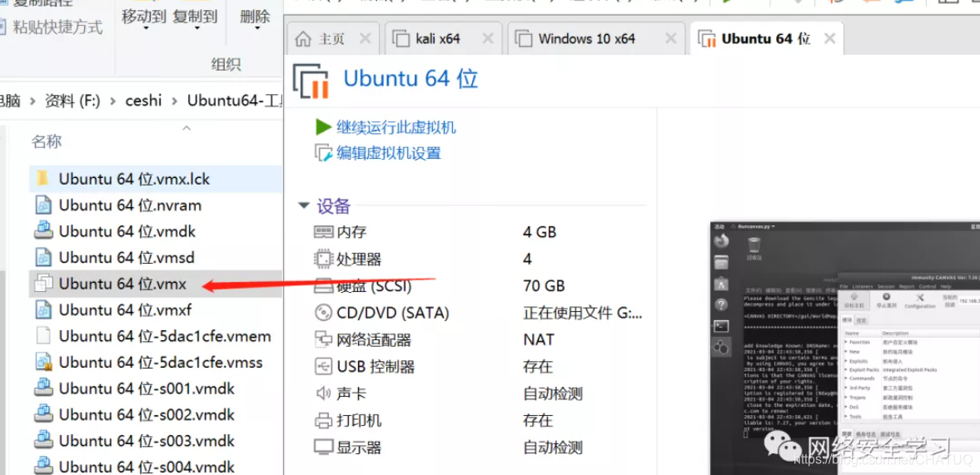The width and height of the screenshot is (980, 475).
Task: Click the printer (打印机) device icon
Action: tap(322, 420)
